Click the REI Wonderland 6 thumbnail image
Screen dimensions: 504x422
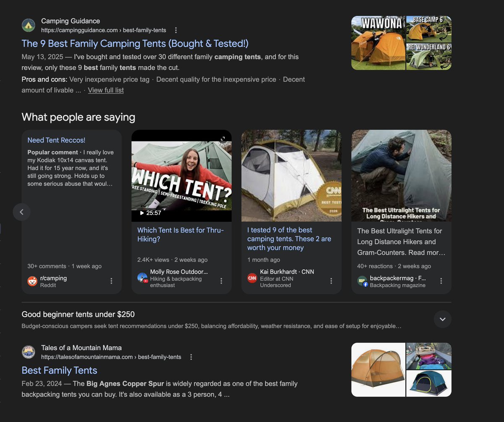tap(429, 56)
